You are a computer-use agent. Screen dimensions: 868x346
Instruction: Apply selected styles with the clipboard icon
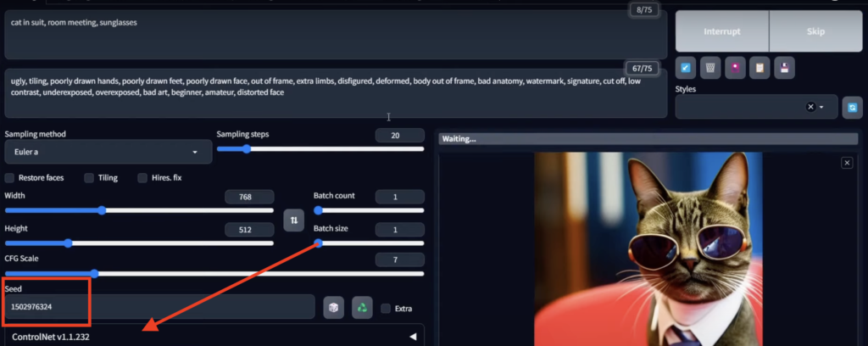(x=760, y=68)
